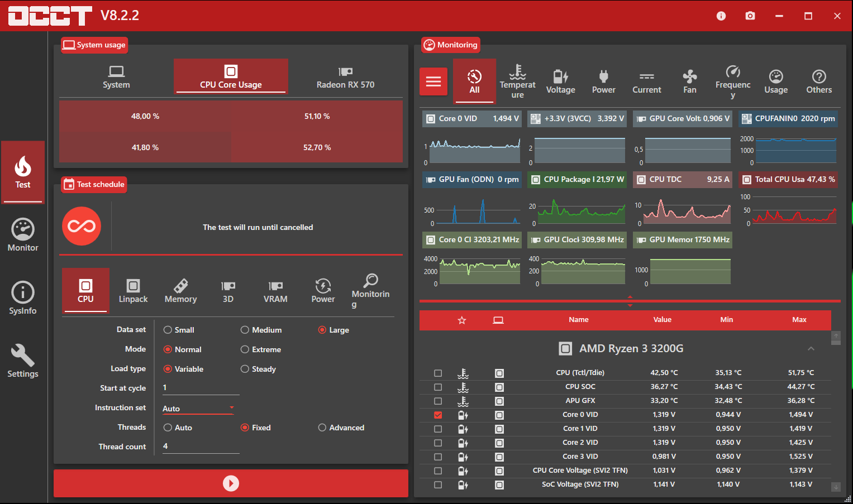
Task: Open the Monitoring test tab
Action: [370, 290]
